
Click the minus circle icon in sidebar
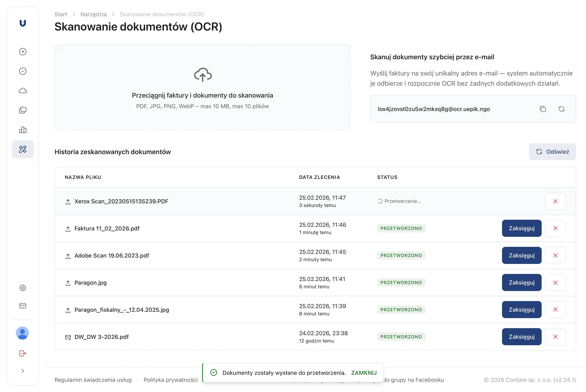23,71
